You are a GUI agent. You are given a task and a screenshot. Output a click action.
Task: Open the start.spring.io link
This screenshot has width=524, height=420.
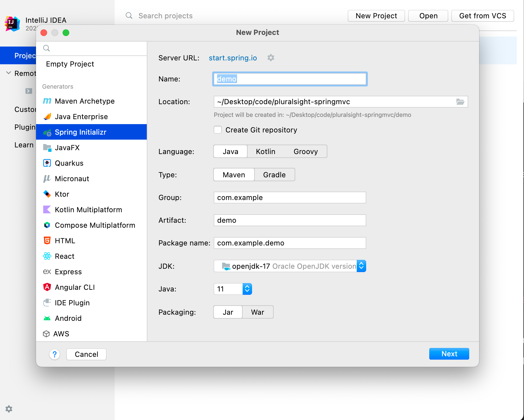(x=233, y=58)
